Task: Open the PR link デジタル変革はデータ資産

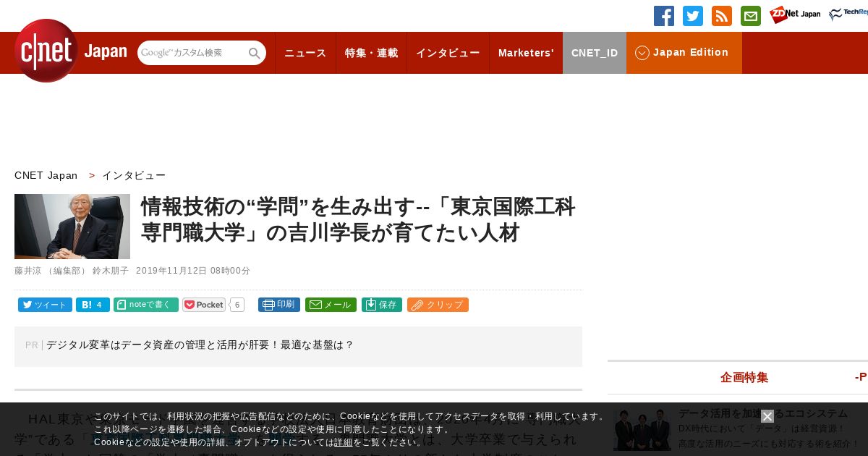Action: coord(200,345)
